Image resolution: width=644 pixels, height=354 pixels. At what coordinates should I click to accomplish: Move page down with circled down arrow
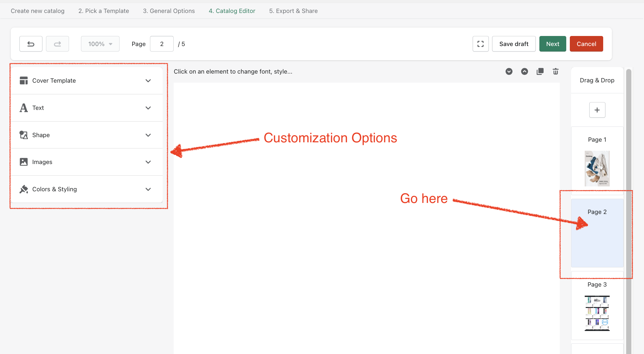click(509, 71)
